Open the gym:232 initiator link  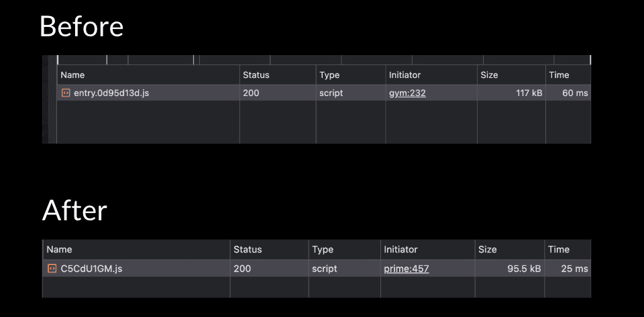407,93
